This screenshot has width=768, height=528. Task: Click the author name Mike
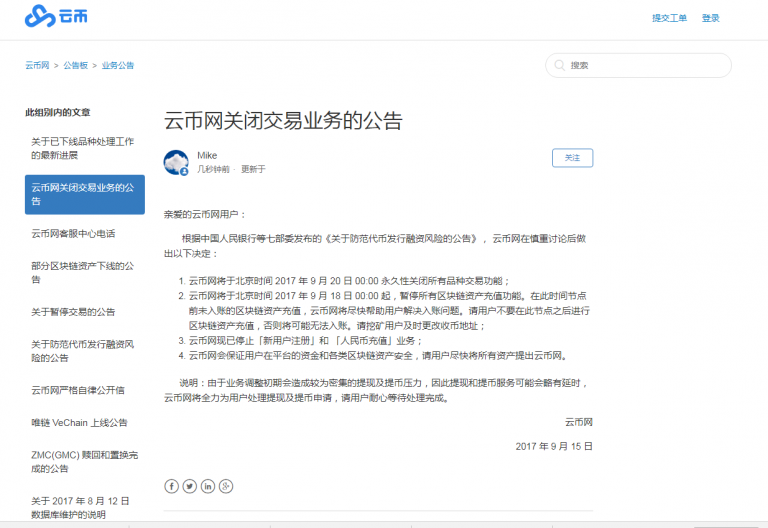(207, 155)
